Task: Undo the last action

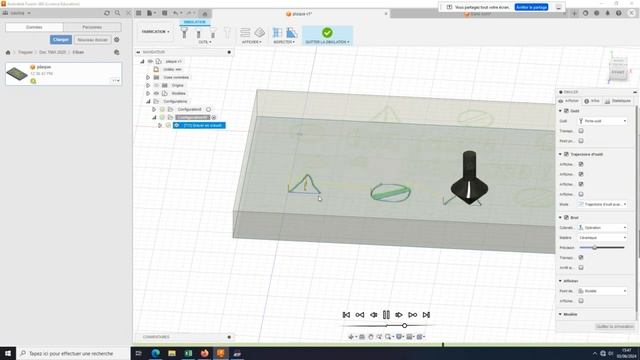Action: click(176, 13)
